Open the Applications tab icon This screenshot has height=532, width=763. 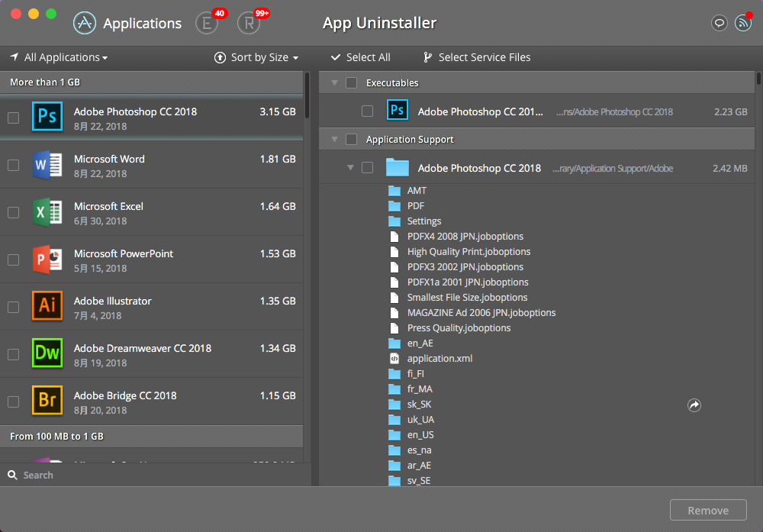85,23
